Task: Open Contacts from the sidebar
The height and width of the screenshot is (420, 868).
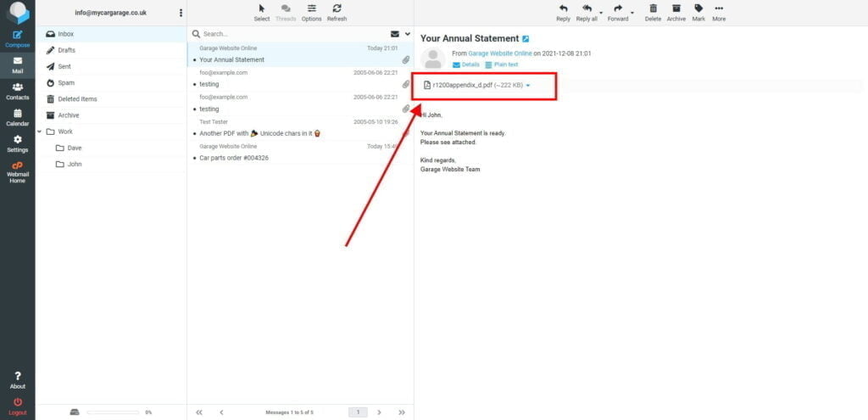Action: pos(17,92)
